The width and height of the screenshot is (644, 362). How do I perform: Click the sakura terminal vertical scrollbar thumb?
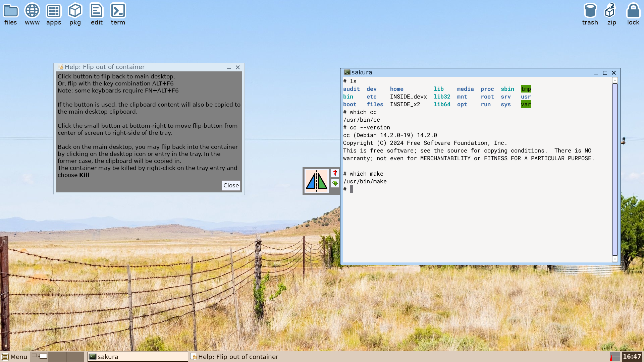click(615, 170)
